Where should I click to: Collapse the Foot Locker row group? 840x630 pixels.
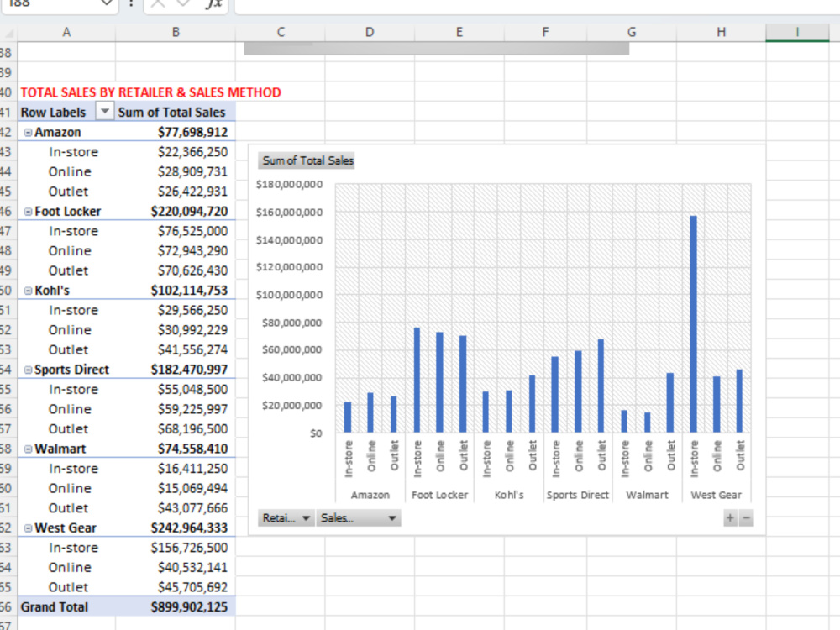point(28,212)
